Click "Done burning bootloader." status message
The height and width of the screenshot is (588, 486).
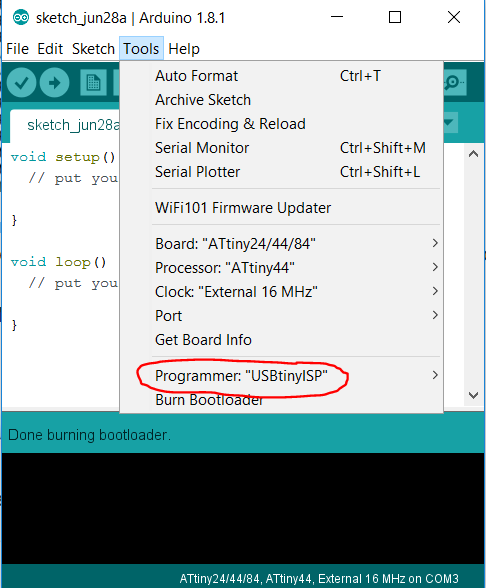[89, 435]
